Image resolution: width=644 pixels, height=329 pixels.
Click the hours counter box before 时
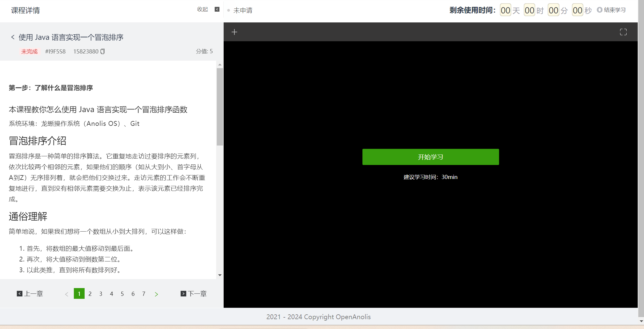tap(529, 10)
